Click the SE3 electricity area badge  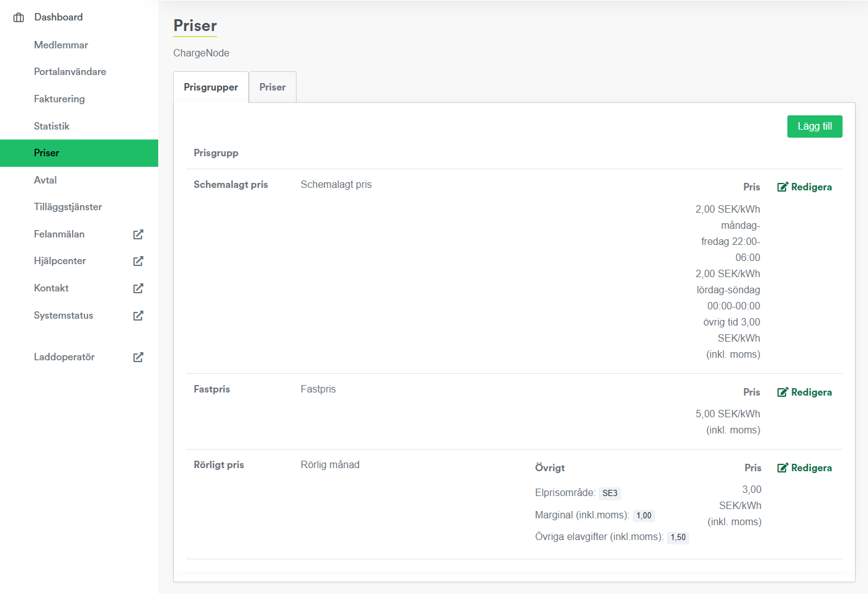click(x=610, y=494)
